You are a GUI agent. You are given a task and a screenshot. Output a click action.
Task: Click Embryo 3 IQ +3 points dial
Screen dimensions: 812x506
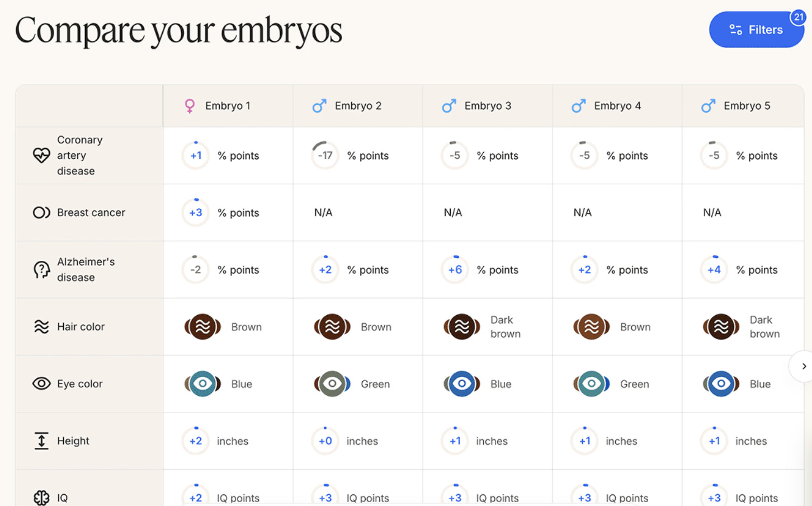pyautogui.click(x=455, y=496)
